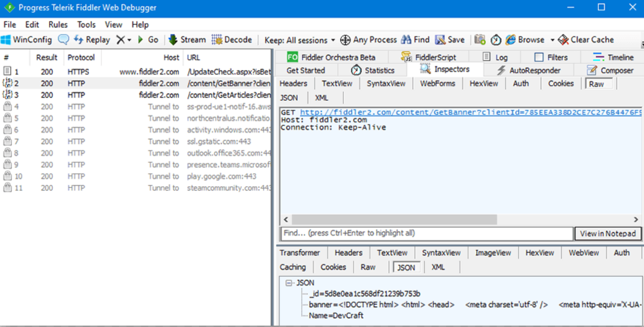Open the FiddlerScript tab
Viewport: 644px width, 327px height.
click(x=429, y=57)
